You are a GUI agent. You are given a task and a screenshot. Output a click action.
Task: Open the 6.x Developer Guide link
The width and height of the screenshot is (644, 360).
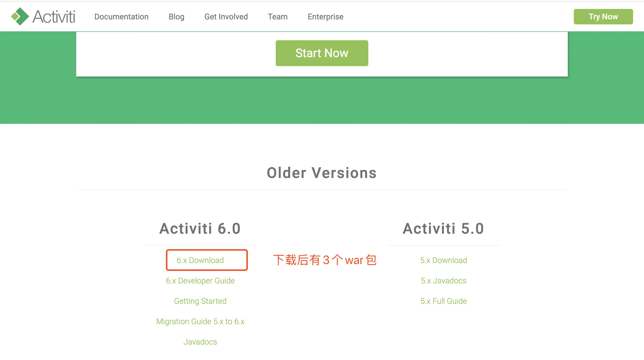coord(200,280)
